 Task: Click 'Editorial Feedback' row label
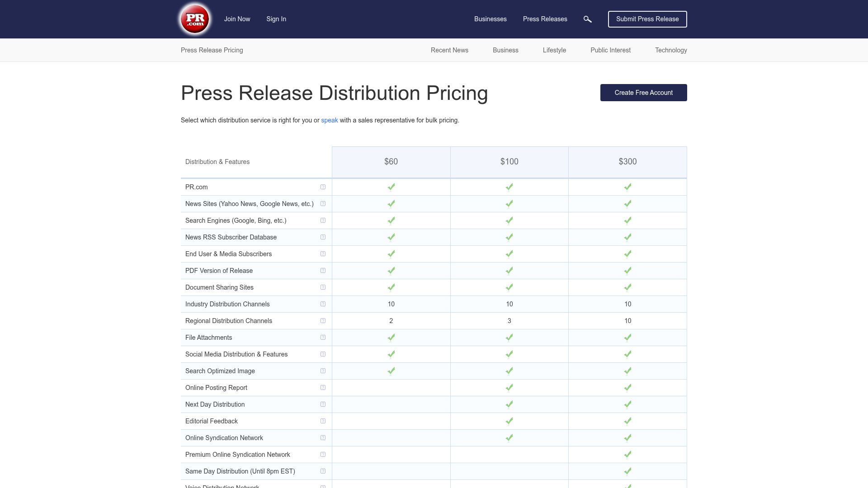point(211,421)
